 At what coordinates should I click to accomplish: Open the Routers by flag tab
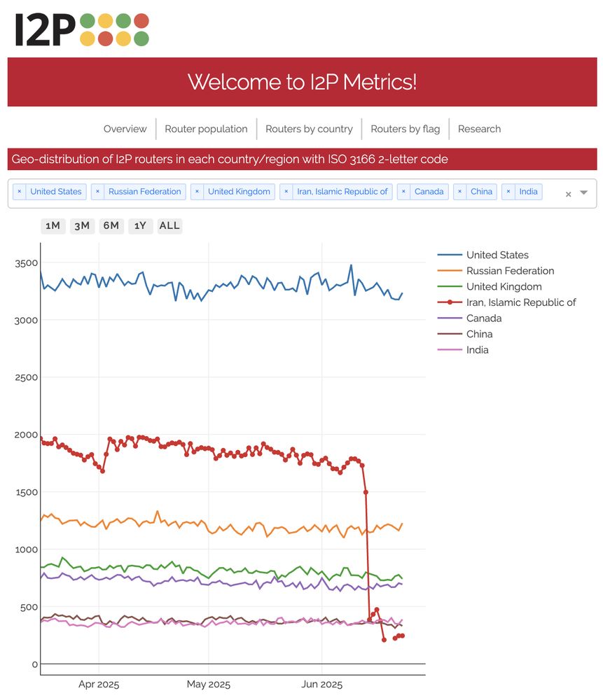tap(405, 129)
